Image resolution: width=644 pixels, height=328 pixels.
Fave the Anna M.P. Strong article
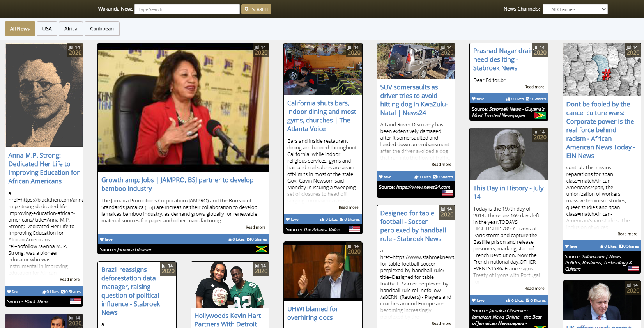[13, 292]
